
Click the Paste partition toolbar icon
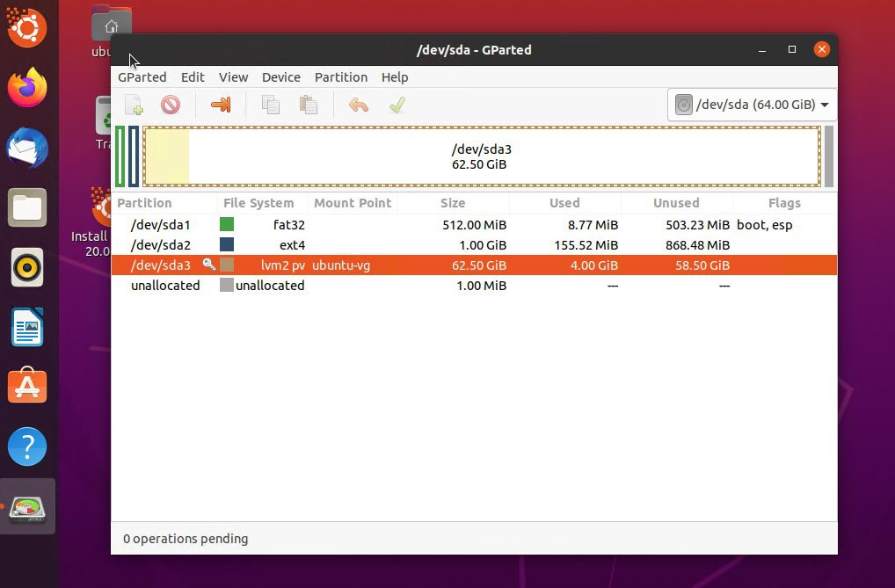(x=309, y=105)
